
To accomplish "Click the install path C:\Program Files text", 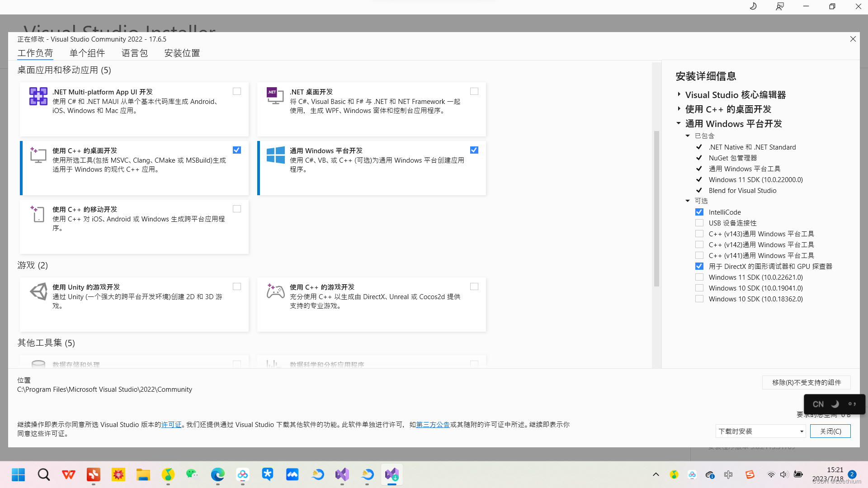I will click(x=104, y=389).
